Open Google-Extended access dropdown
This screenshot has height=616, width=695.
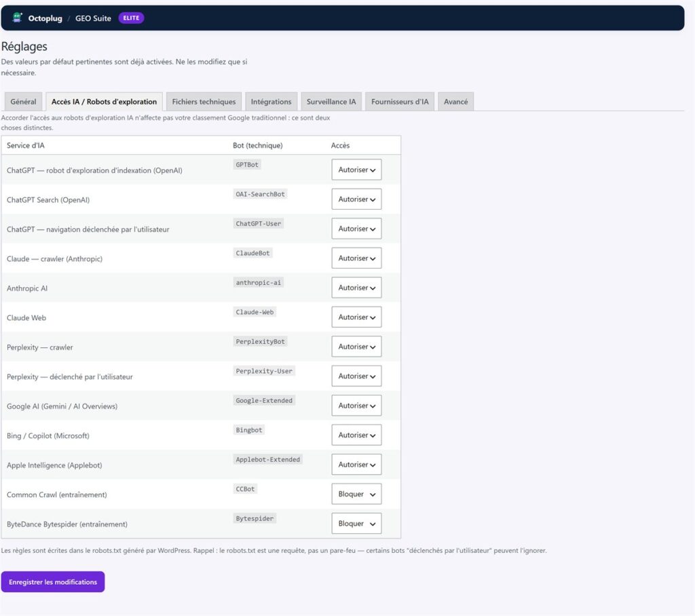coord(356,406)
